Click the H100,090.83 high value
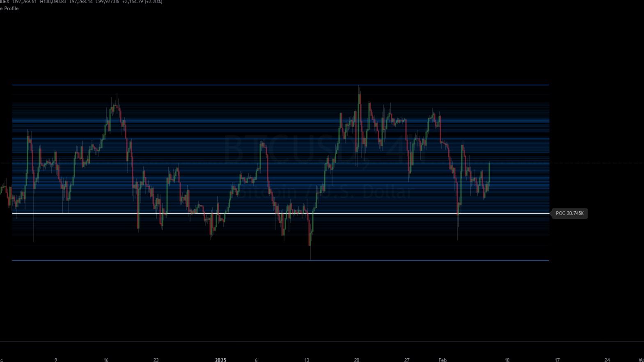The width and height of the screenshot is (644, 362). click(x=53, y=2)
